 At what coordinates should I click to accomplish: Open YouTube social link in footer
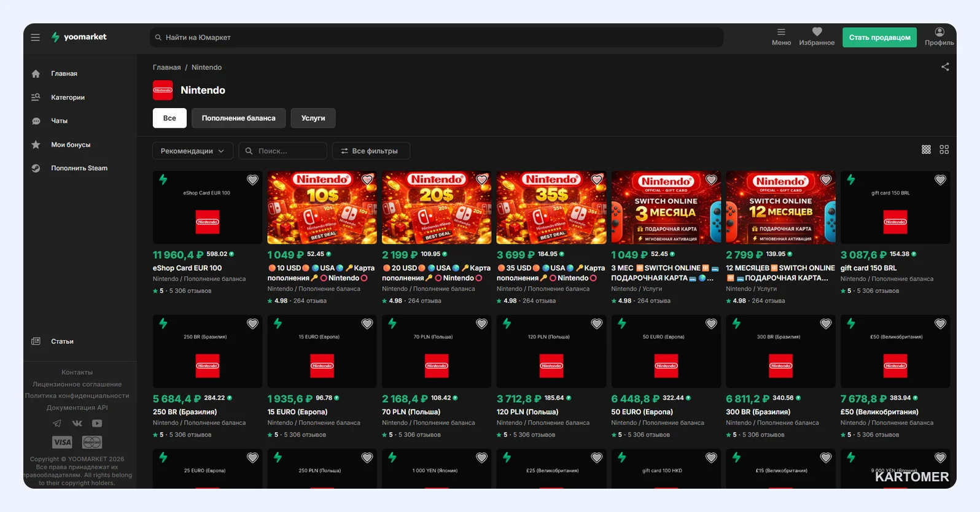97,423
